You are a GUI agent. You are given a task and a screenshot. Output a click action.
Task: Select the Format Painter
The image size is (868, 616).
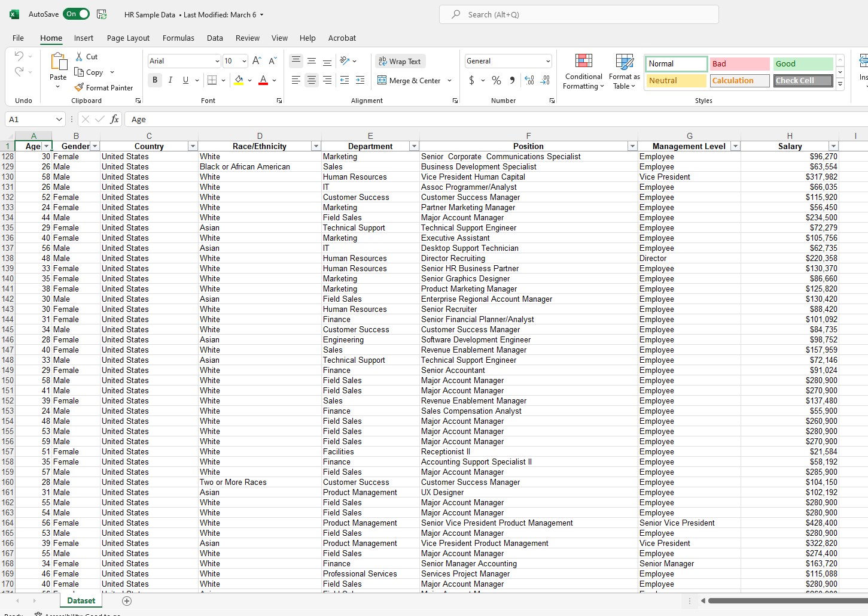104,87
